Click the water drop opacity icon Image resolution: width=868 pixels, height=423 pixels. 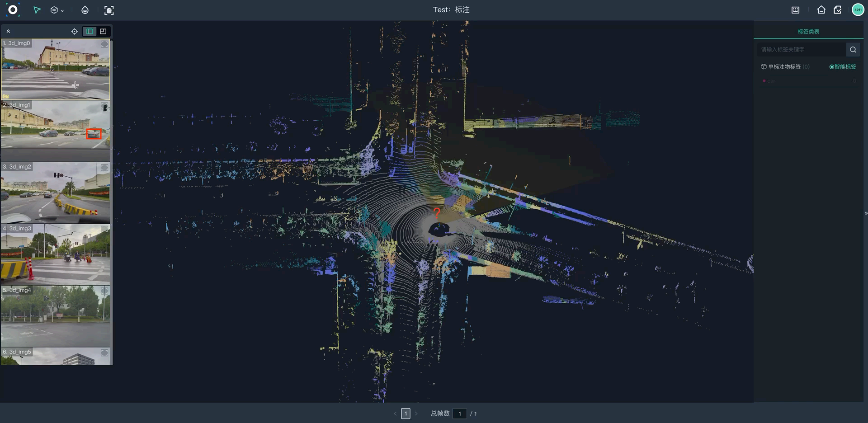(85, 10)
